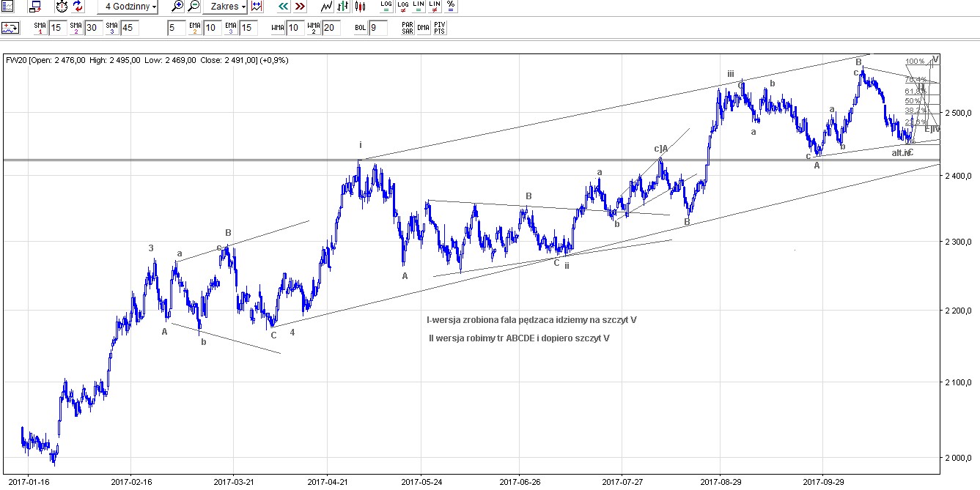The image size is (980, 490).
Task: Toggle SMA 2 moving average
Action: coord(75,28)
